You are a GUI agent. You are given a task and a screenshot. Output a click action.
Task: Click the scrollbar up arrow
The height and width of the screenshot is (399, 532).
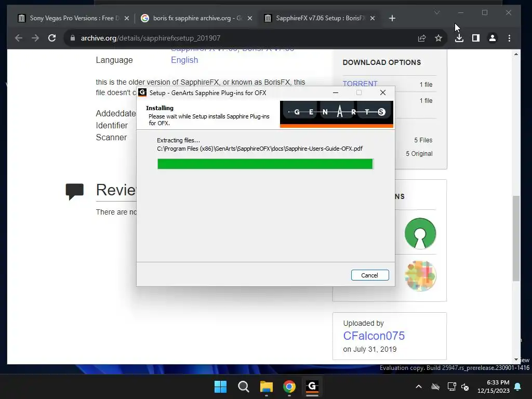[x=516, y=54]
